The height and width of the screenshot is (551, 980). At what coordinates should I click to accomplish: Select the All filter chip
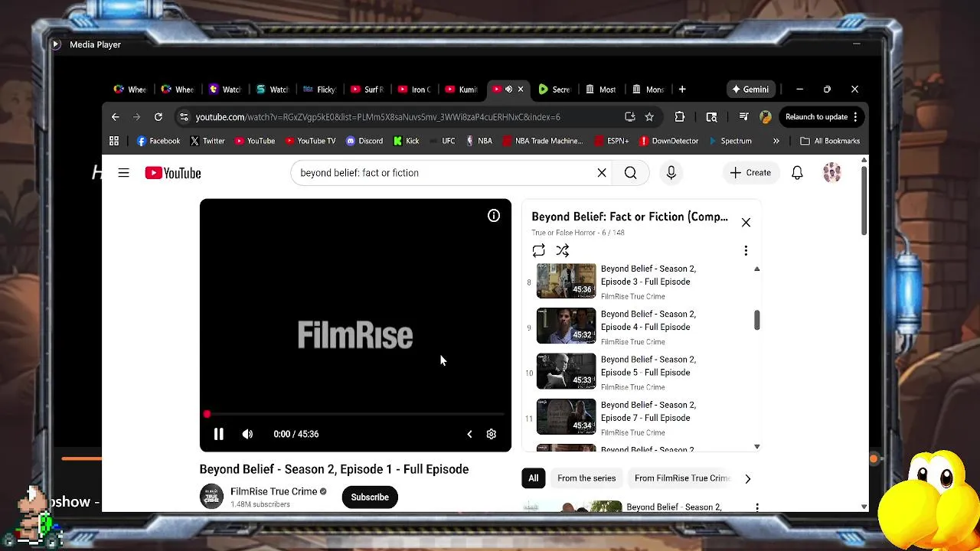tap(534, 478)
